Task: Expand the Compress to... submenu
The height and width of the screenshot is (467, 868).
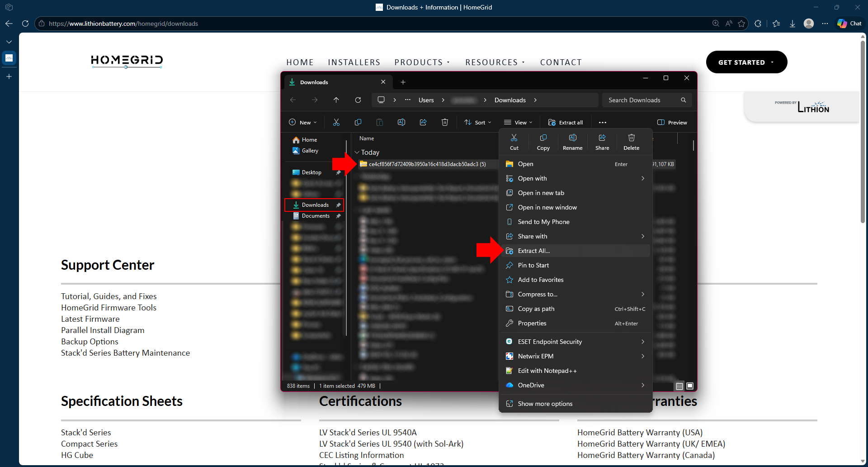Action: (x=643, y=294)
